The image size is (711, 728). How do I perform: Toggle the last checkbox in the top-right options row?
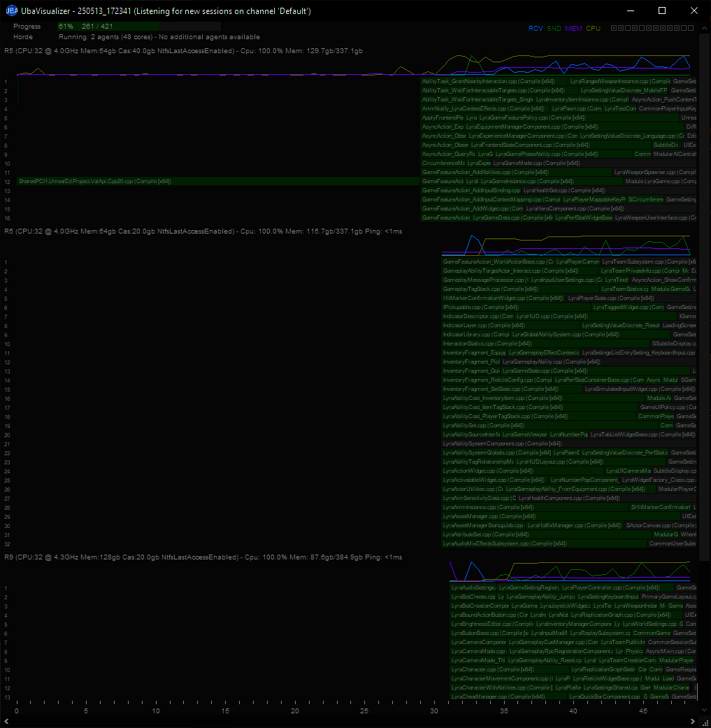point(689,29)
